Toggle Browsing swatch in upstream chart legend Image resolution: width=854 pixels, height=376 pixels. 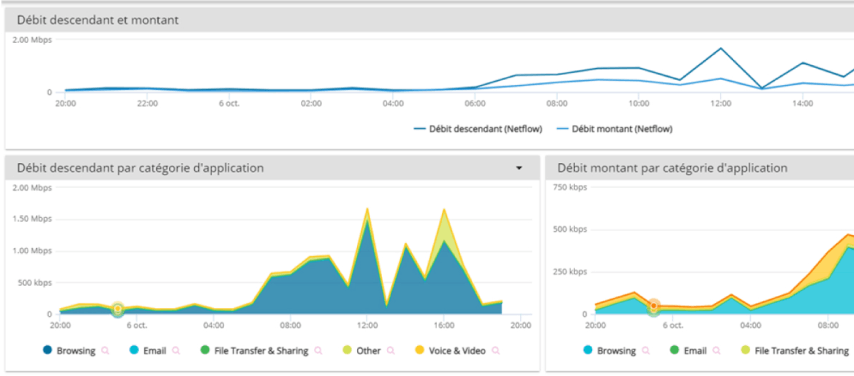point(588,351)
